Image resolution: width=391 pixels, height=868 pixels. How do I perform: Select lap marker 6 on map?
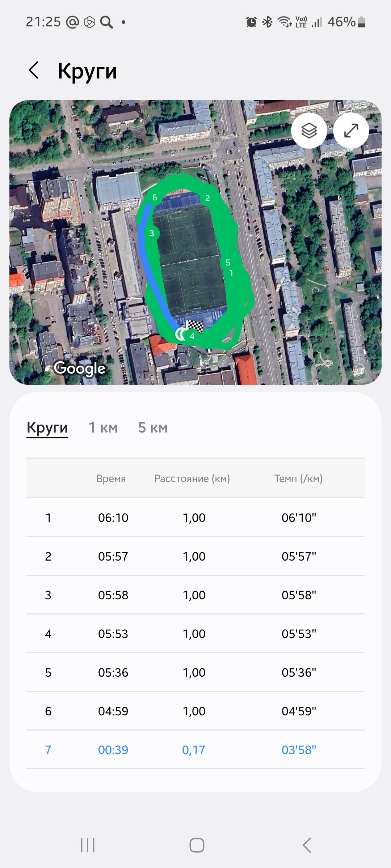(155, 197)
